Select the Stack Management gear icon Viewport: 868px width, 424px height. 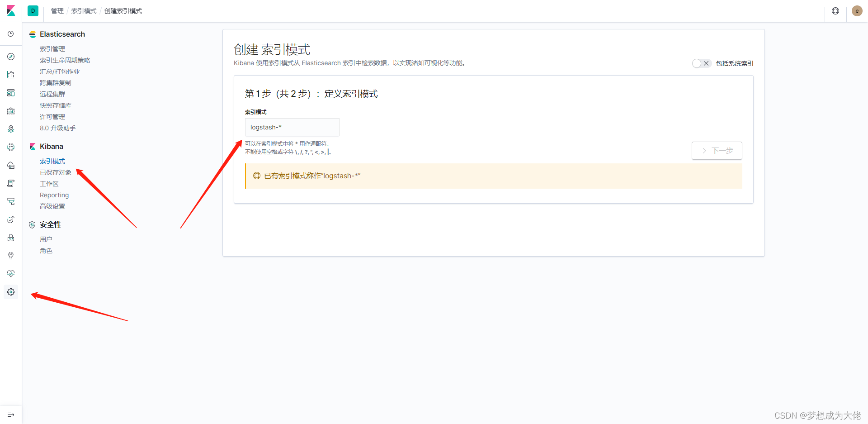tap(11, 292)
